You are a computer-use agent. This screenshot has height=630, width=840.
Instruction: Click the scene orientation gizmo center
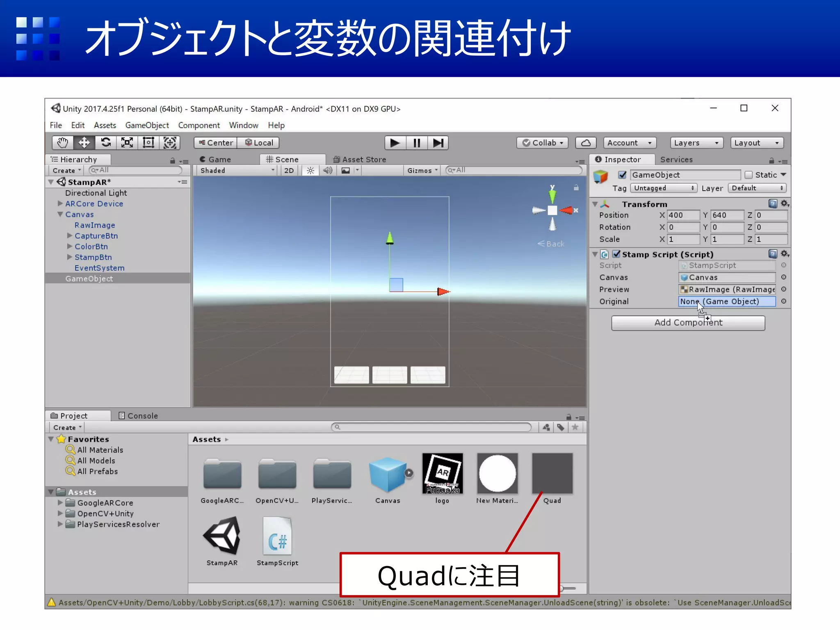tap(552, 210)
